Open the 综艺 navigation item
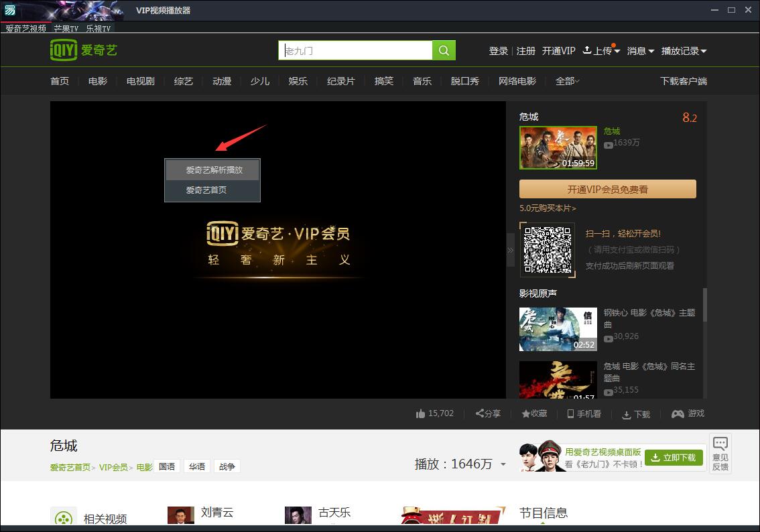The height and width of the screenshot is (532, 760). click(183, 81)
